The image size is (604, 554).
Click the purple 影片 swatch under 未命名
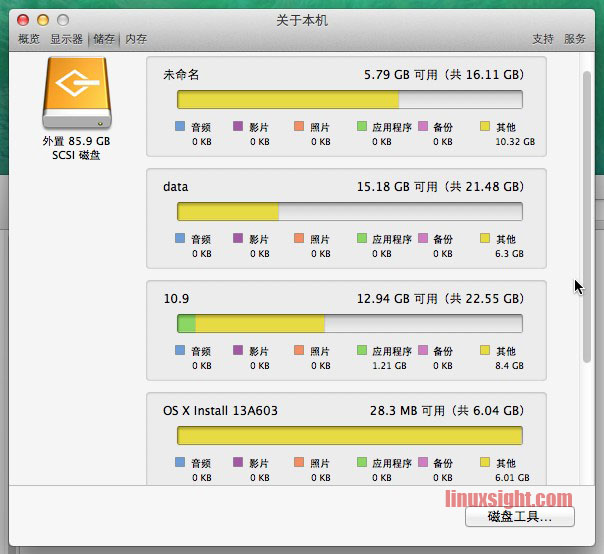coord(238,126)
